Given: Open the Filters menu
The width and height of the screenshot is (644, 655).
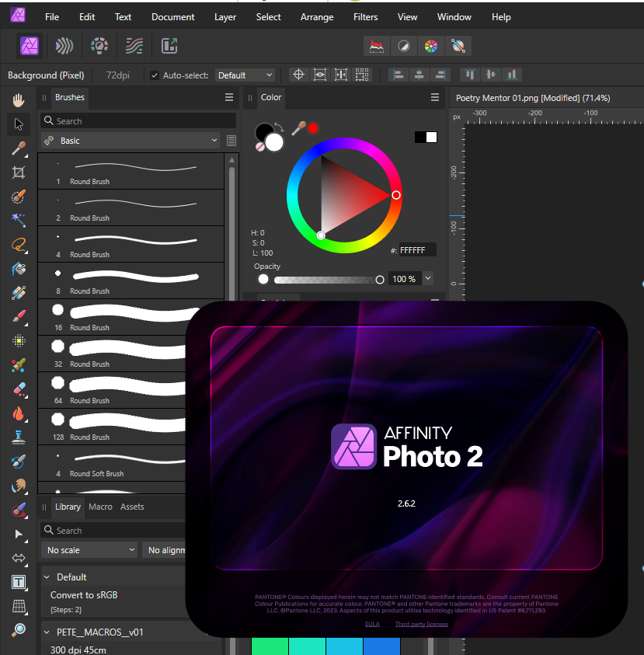Looking at the screenshot, I should 365,16.
